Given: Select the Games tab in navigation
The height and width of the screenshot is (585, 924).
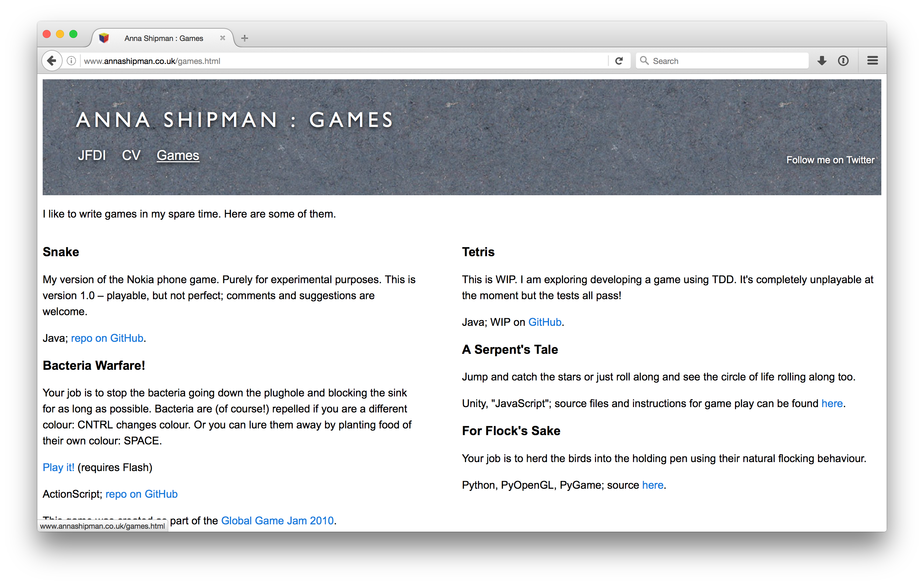Looking at the screenshot, I should click(177, 156).
